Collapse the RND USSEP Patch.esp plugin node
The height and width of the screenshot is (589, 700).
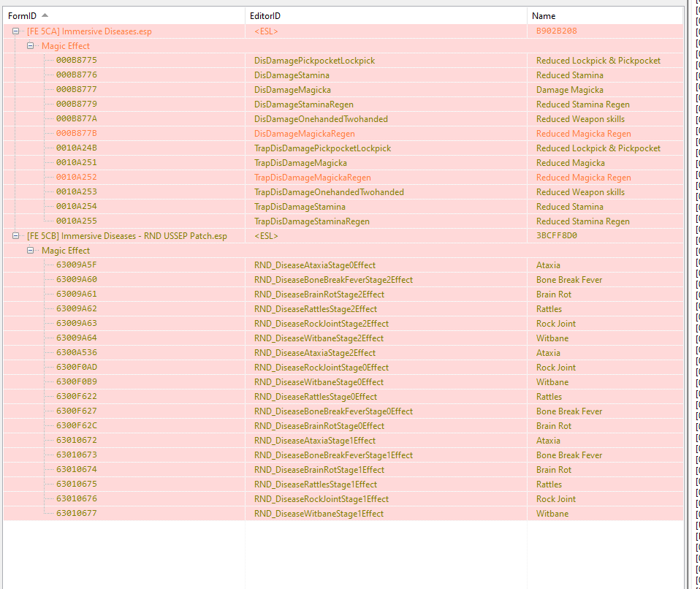click(x=15, y=236)
